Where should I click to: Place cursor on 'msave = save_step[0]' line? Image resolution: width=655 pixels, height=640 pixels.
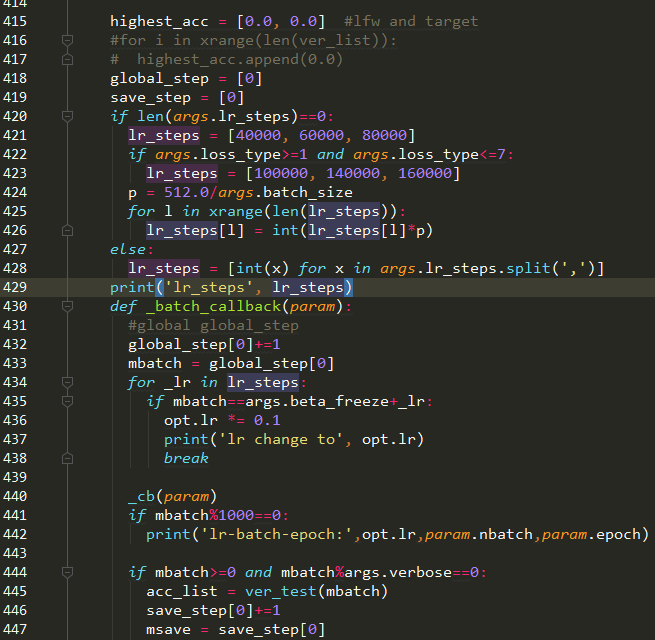tap(236, 630)
